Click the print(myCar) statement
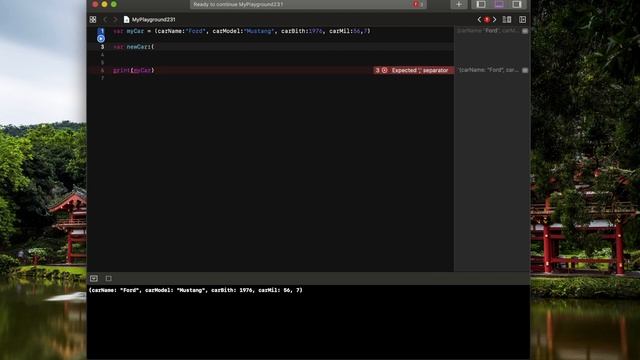640x360 pixels. [x=133, y=70]
